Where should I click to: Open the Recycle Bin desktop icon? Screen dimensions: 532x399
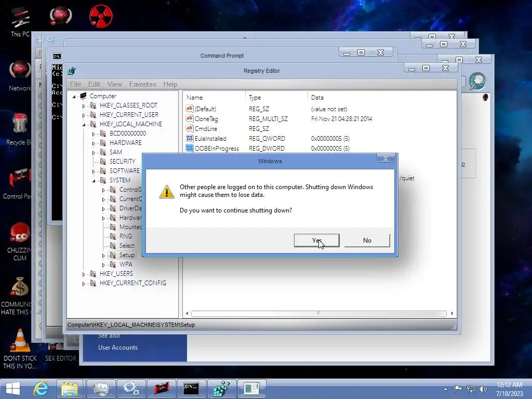click(x=19, y=129)
